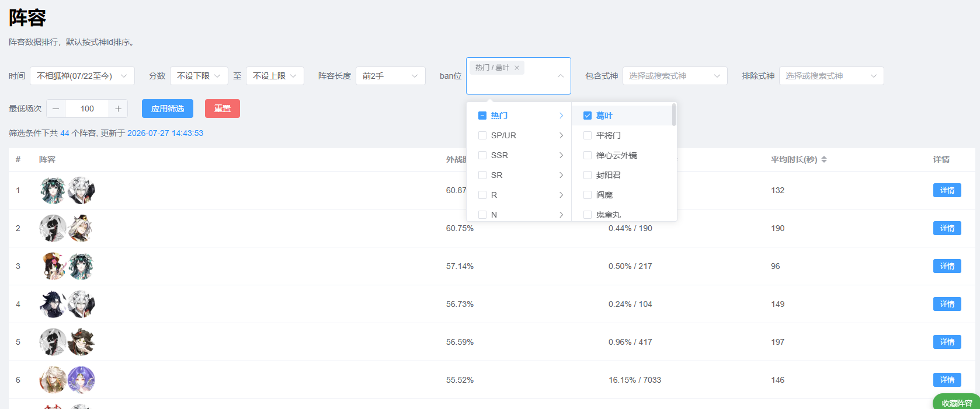
Task: Check the 禅心云外镜 checkbox
Action: [x=588, y=155]
